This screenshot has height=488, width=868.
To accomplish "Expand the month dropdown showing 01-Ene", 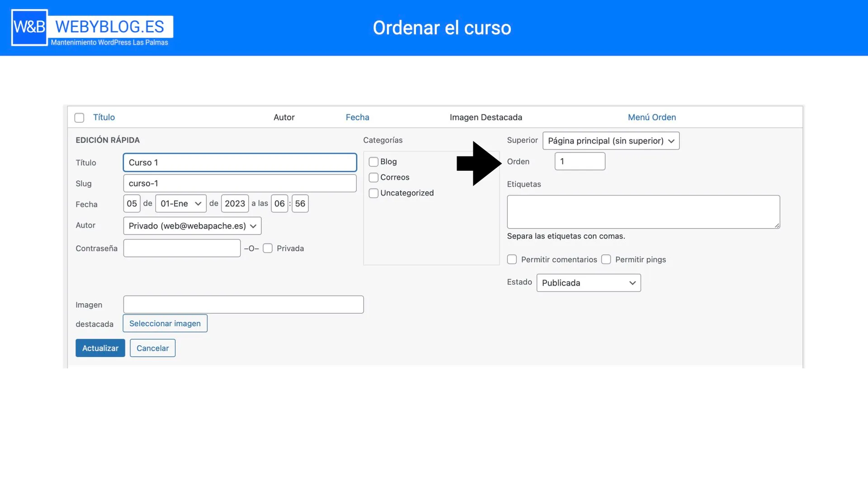I will (x=180, y=204).
